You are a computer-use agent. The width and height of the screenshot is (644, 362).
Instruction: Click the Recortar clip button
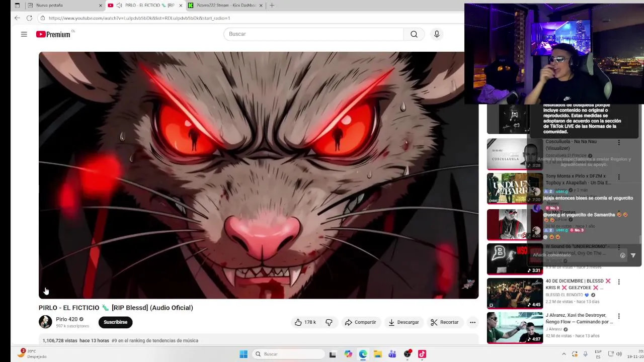(x=445, y=322)
